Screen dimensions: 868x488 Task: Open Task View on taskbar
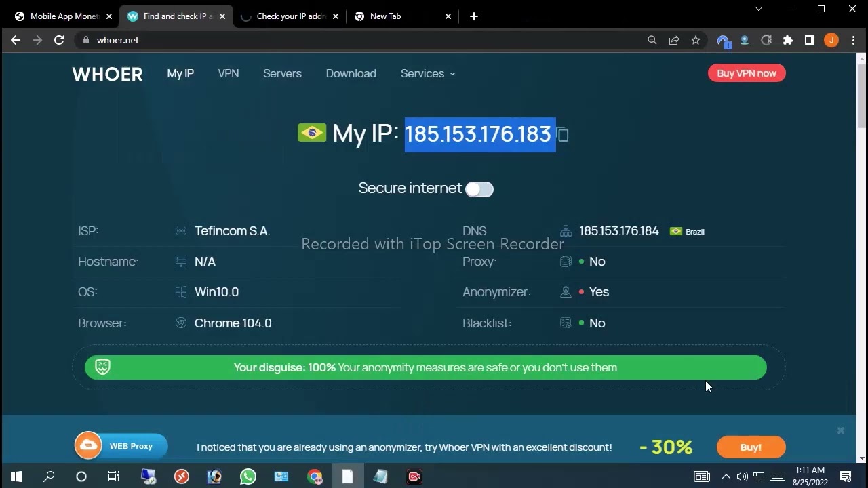114,476
